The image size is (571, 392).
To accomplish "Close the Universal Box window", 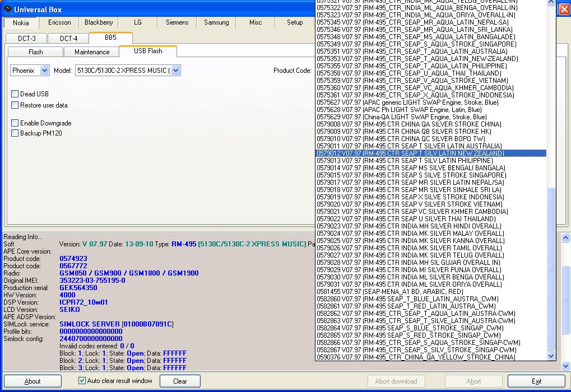I will pyautogui.click(x=564, y=10).
